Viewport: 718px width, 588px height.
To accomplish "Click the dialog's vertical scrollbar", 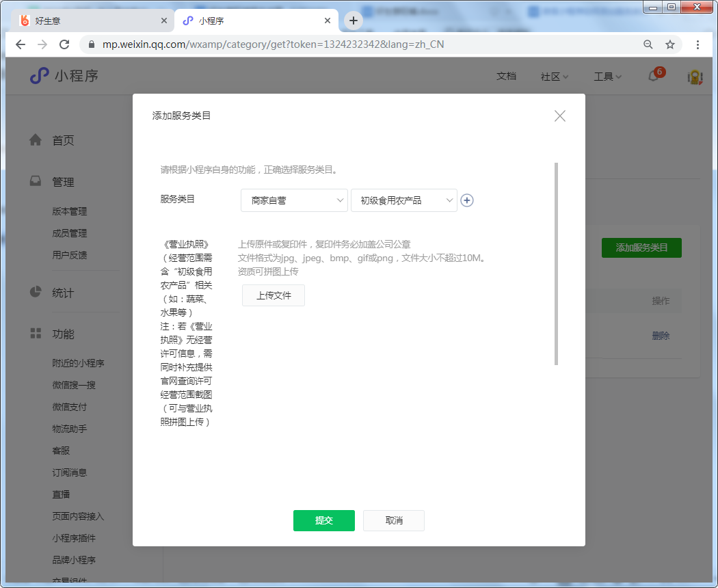I will pyautogui.click(x=556, y=264).
